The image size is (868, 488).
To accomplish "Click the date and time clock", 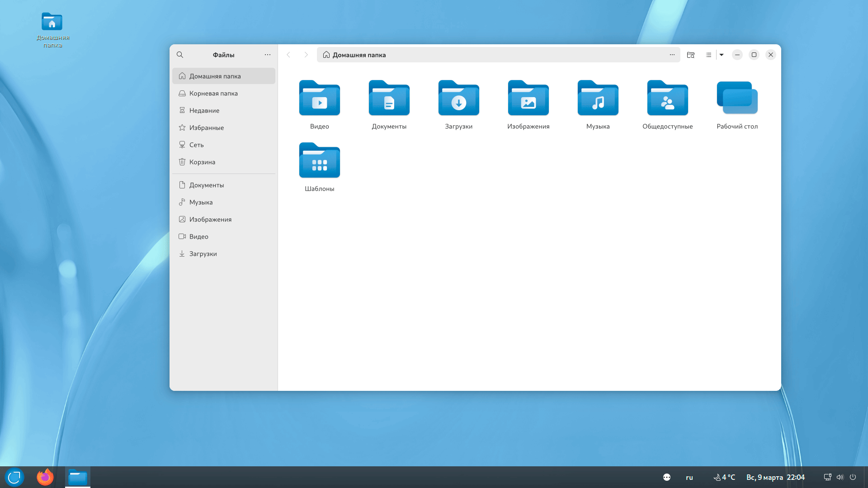I will point(775,477).
